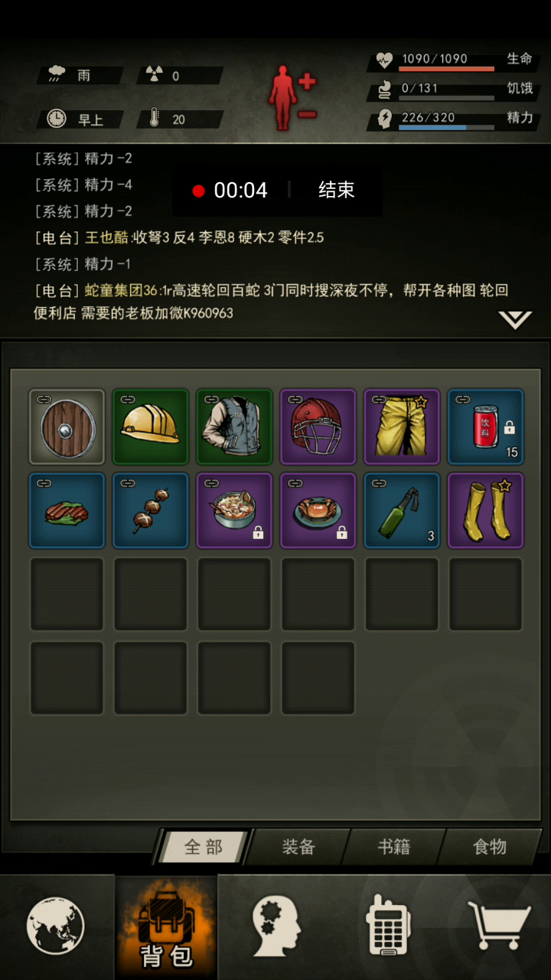
Task: Stop recording with the 结束 button
Action: tap(337, 191)
